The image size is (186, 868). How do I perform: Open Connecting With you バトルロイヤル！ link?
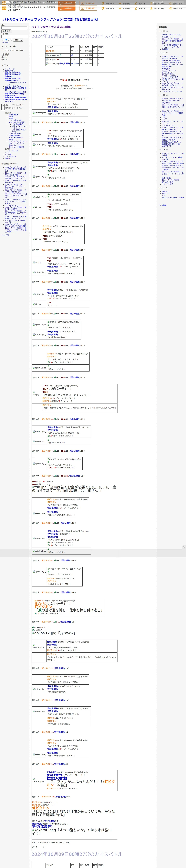tap(16, 100)
